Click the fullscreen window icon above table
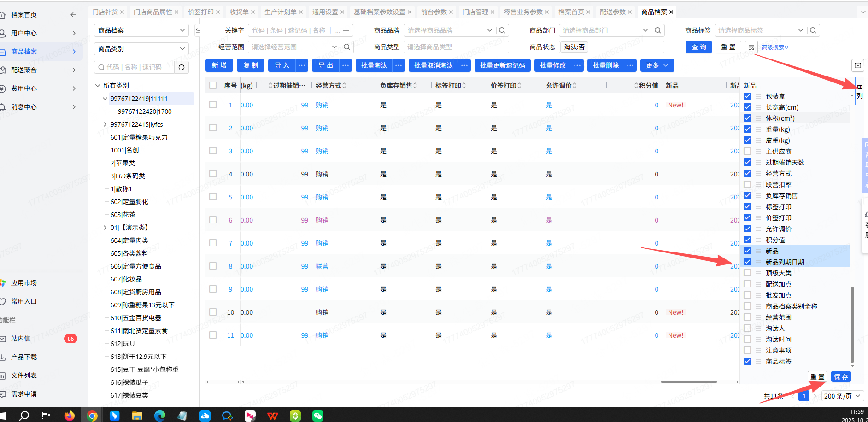The height and width of the screenshot is (422, 868). 858,65
